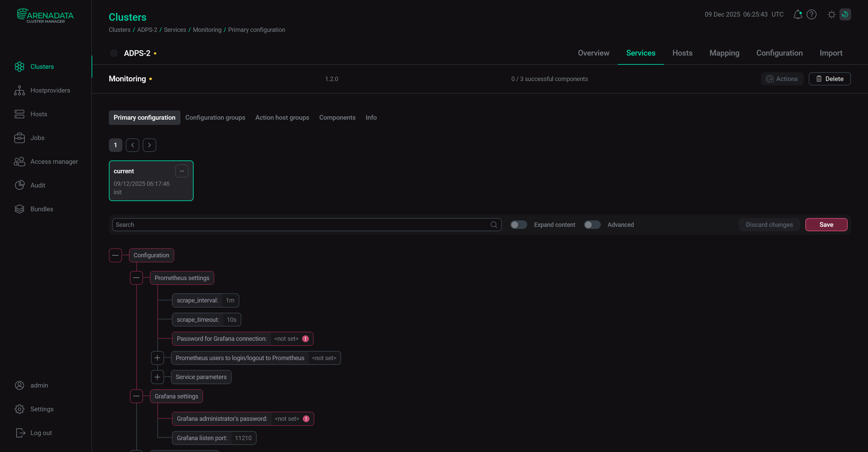Enable the Expand content toggle

point(518,224)
